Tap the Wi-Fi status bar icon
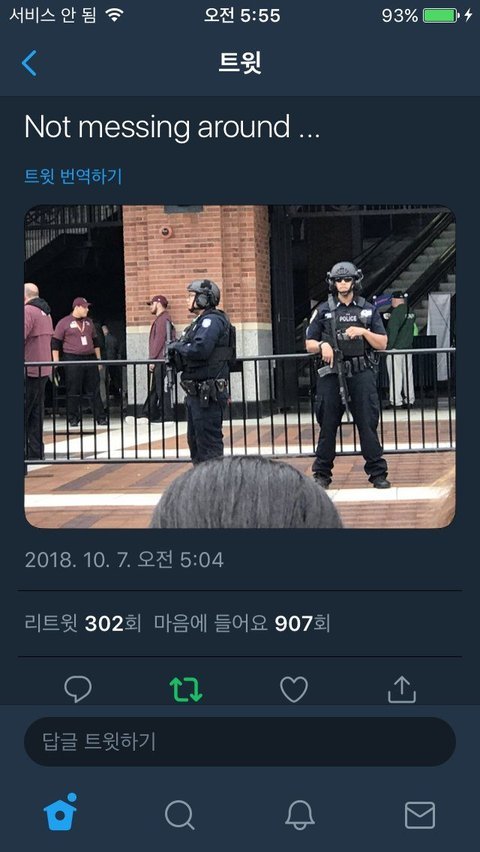Screen dimensions: 480x852 click(x=114, y=15)
